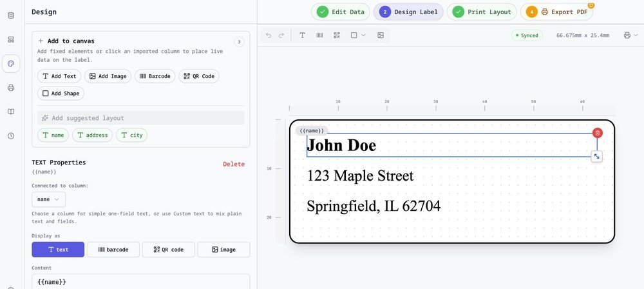Screen dimensions: 644x289
Task: Click the 66.675mm x 25.4mm size label
Action: (x=583, y=35)
